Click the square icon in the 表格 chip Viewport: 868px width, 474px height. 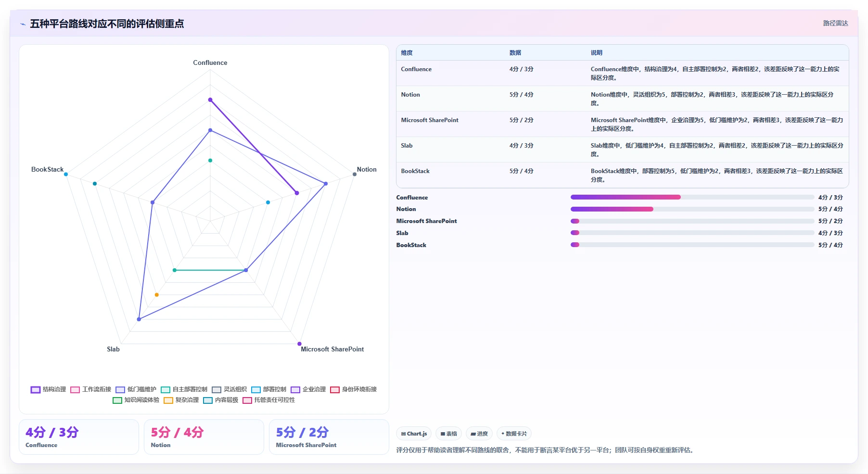[443, 434]
